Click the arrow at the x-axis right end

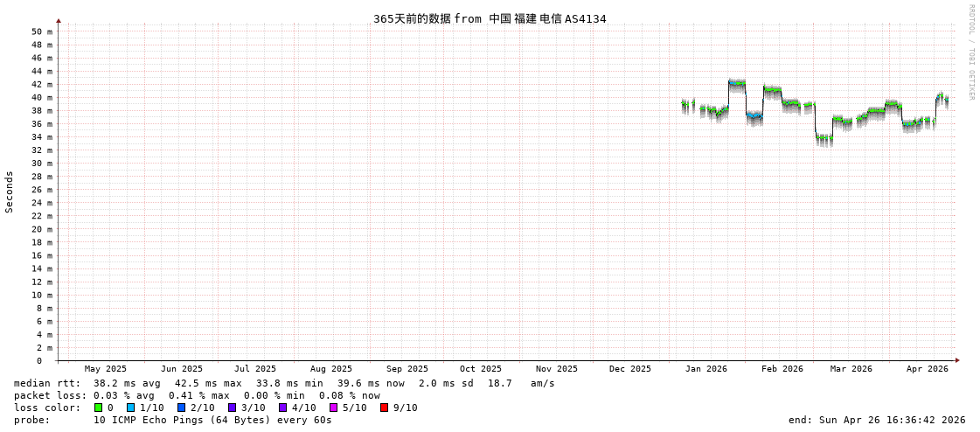[x=957, y=360]
